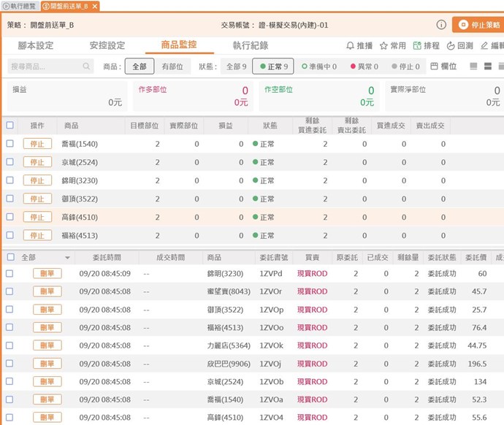Click inside the 搜尋商品 search field
504x425 pixels.
pyautogui.click(x=44, y=66)
